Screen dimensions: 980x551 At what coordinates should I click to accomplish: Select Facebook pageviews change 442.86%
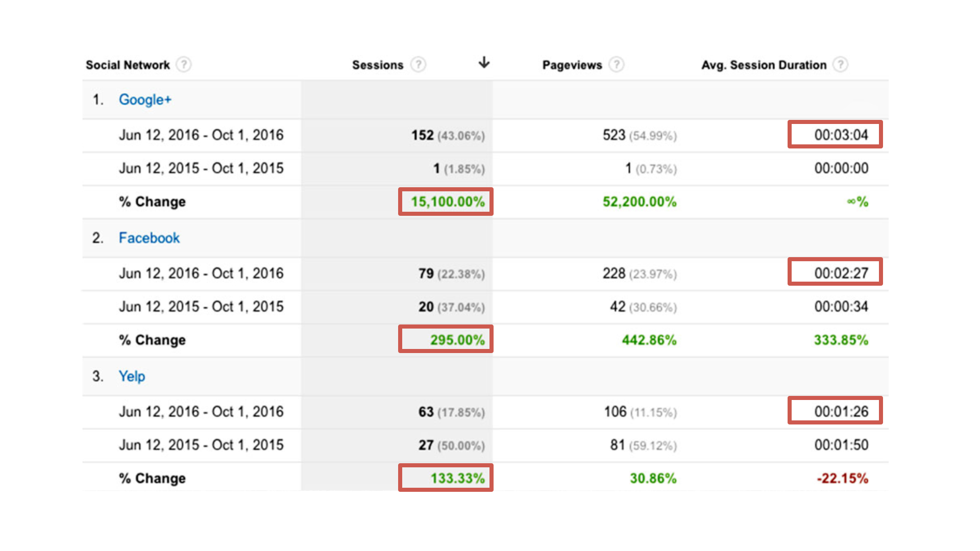649,340
